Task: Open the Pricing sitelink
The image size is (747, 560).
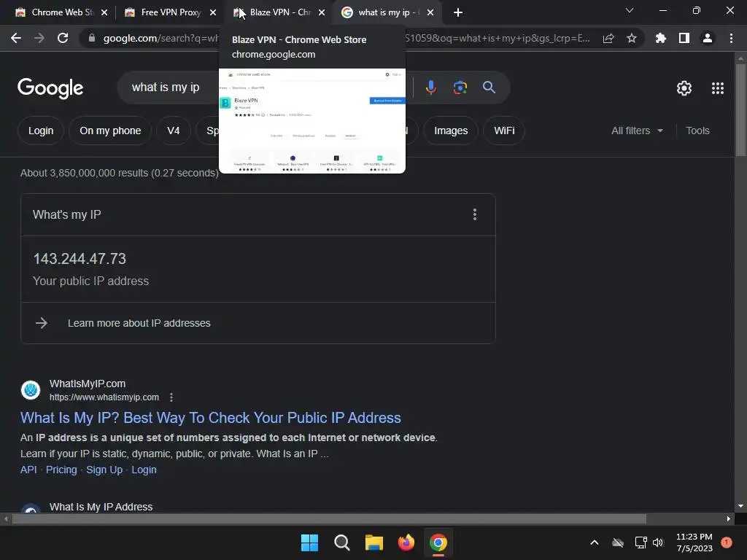Action: [x=61, y=470]
